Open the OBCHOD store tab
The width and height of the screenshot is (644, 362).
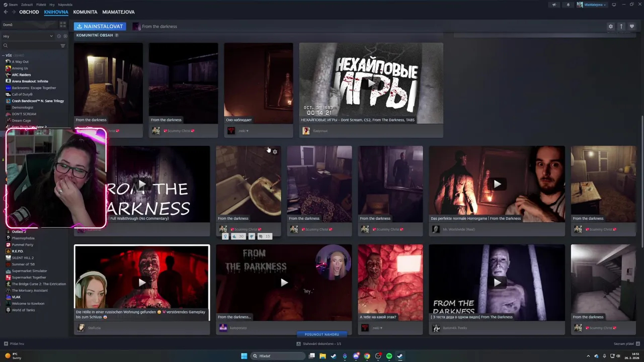[x=29, y=12]
